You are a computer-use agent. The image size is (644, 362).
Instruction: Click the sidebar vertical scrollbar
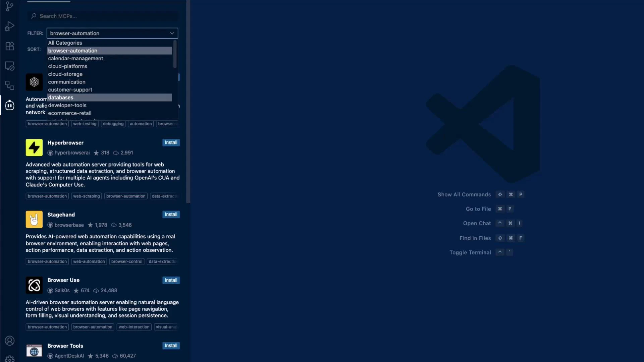pos(188,101)
